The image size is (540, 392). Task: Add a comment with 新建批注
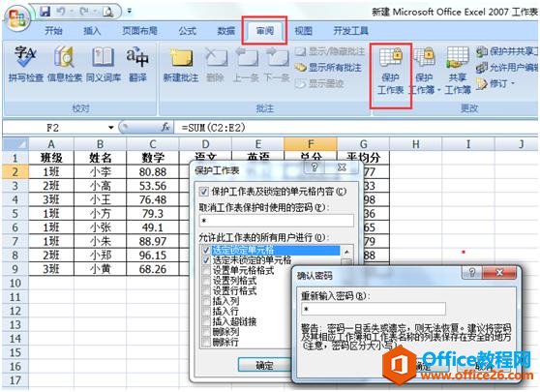[x=181, y=65]
